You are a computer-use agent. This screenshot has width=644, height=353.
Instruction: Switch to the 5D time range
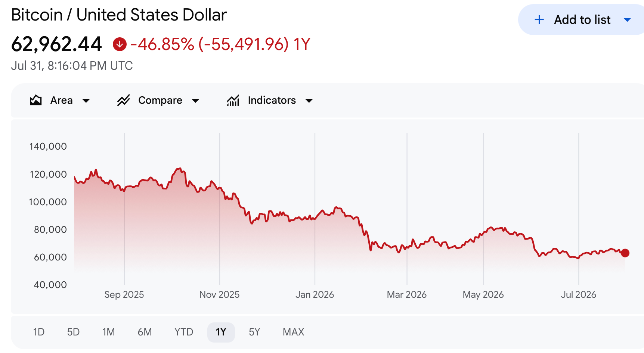click(x=73, y=332)
